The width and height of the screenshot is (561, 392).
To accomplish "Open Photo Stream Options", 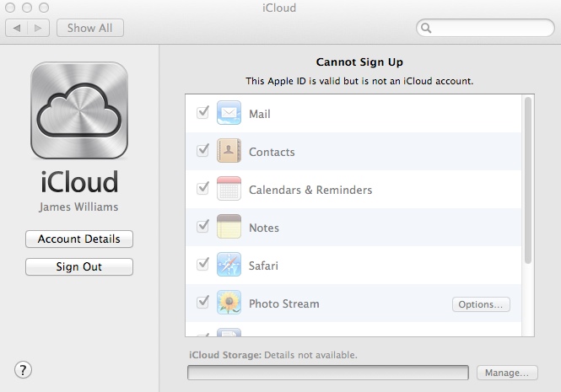I will pyautogui.click(x=481, y=304).
